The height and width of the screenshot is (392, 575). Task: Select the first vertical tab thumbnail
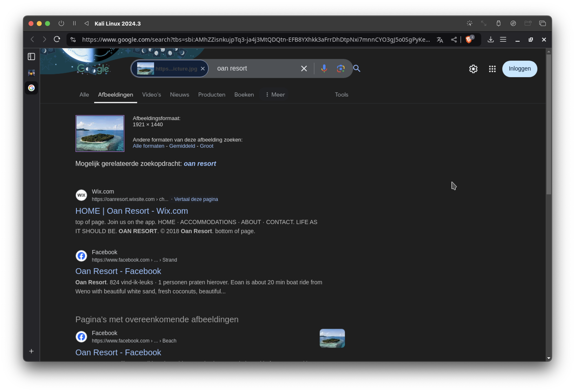tap(31, 73)
